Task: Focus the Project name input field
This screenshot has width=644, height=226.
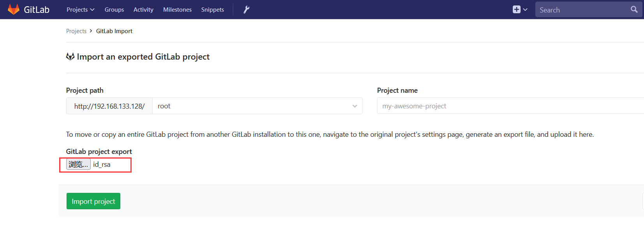Action: [510, 106]
